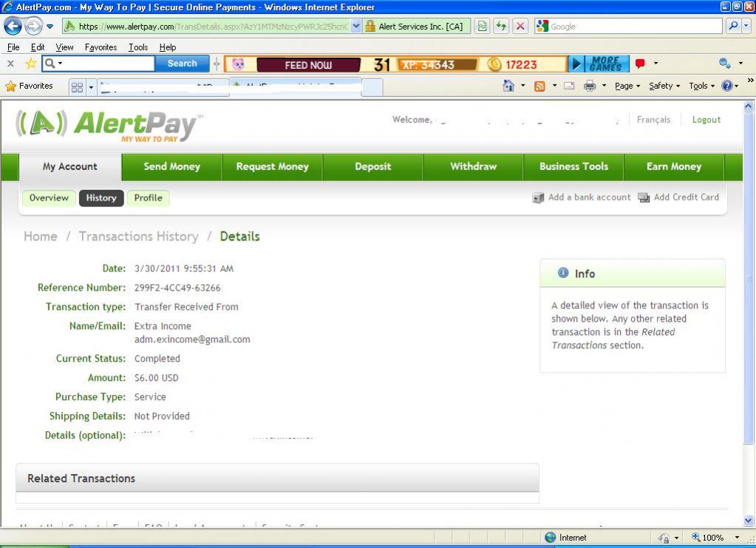756x548 pixels.
Task: Open the Tools menu in the menu bar
Action: coord(138,47)
